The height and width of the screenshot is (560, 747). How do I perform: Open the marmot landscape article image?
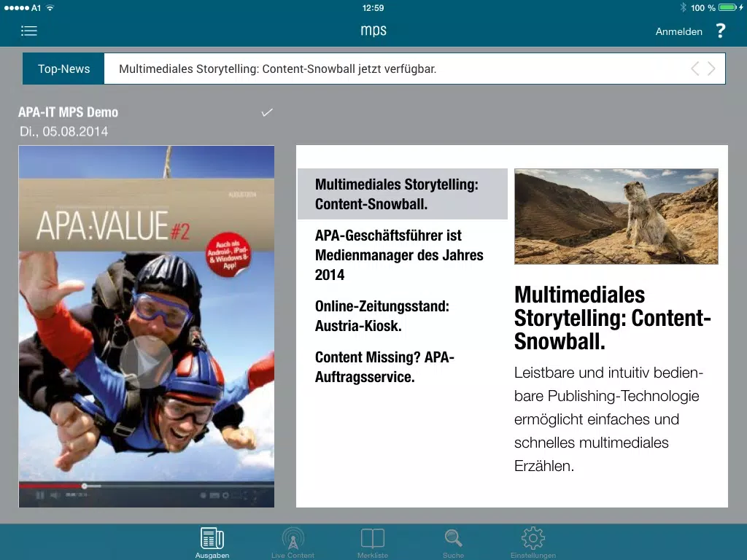click(616, 216)
